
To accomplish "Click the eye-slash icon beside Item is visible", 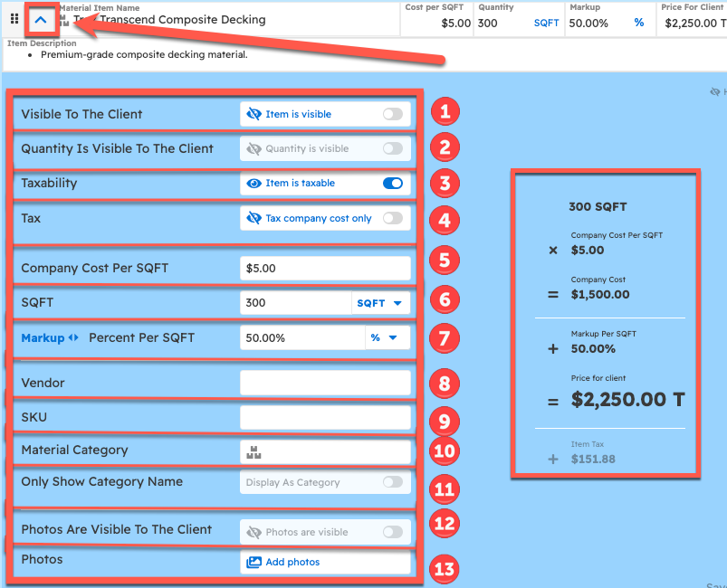I will (254, 114).
